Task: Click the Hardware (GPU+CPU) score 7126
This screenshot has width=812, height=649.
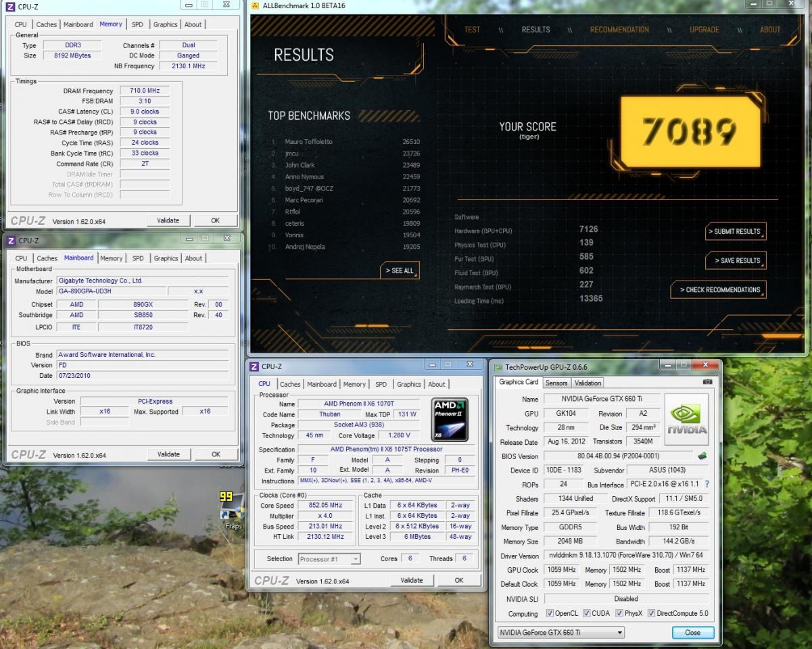Action: [x=588, y=230]
